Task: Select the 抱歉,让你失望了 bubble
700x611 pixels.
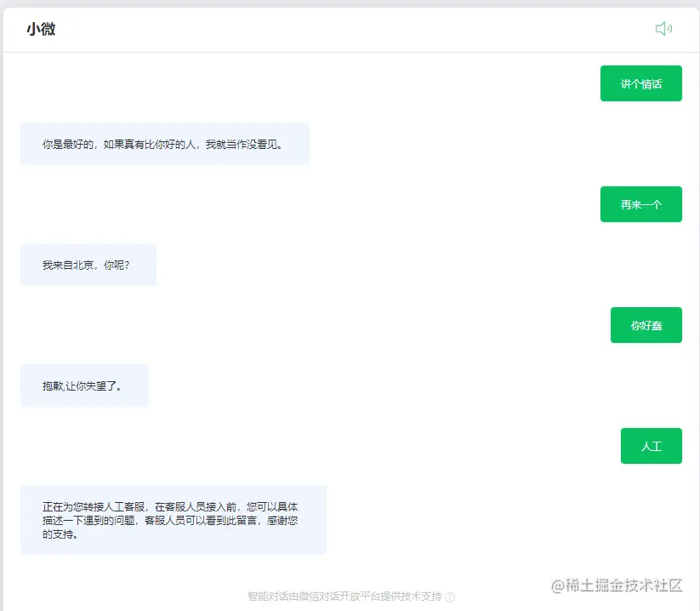Action: tap(84, 385)
